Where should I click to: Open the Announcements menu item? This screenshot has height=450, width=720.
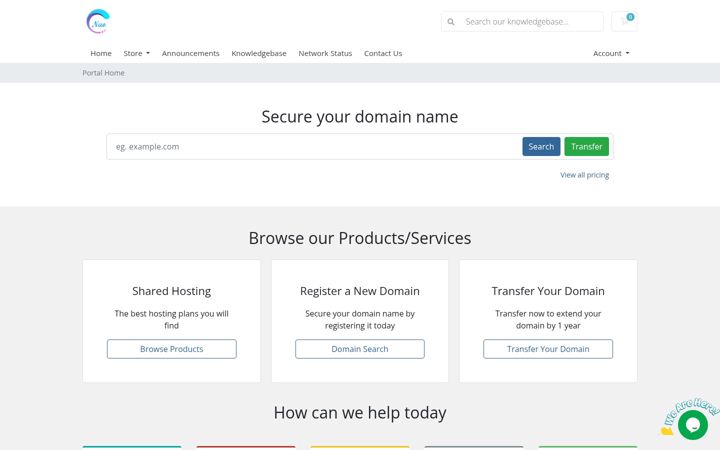[x=191, y=53]
